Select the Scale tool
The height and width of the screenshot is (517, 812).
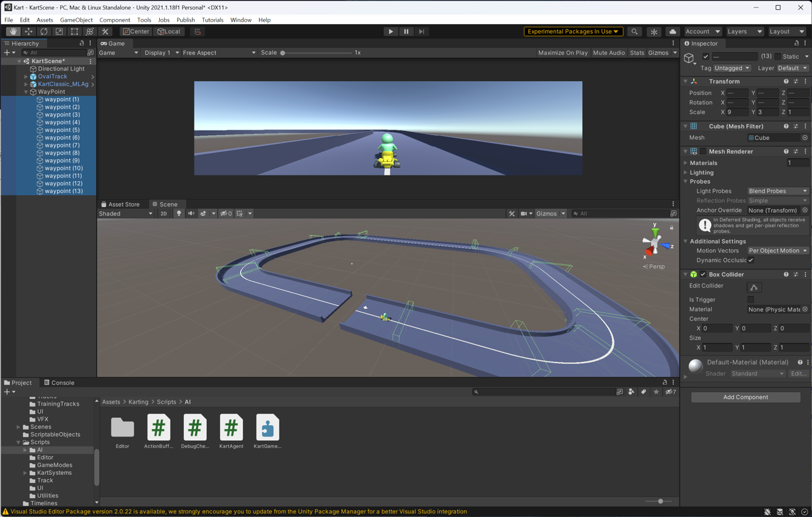(x=59, y=31)
